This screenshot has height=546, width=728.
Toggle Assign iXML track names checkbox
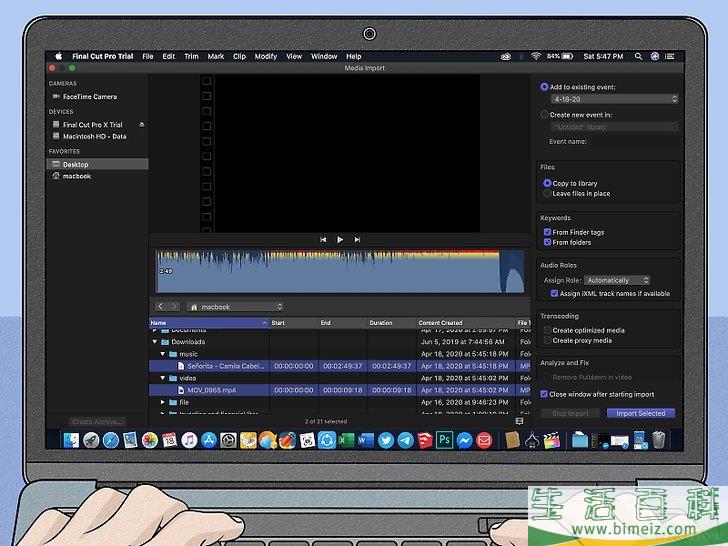(554, 293)
